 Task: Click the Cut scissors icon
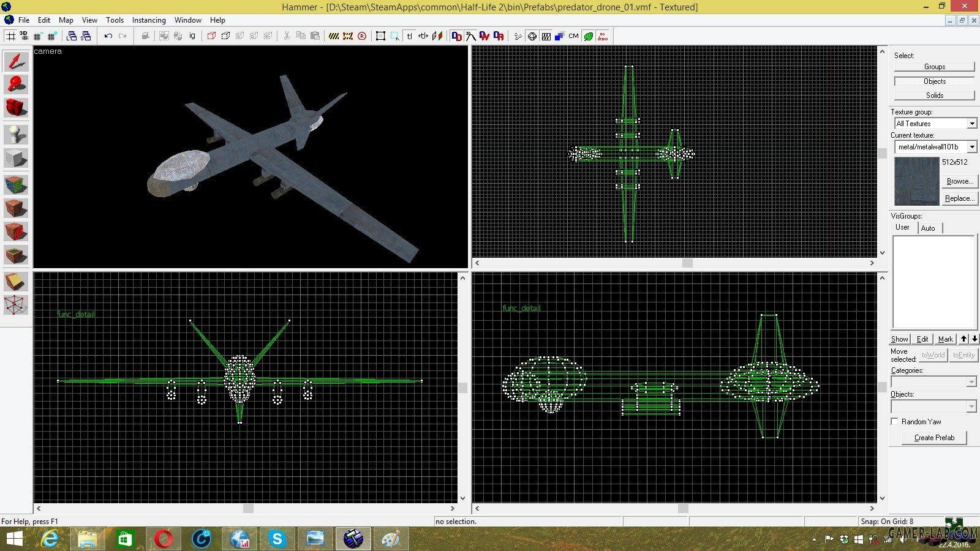[287, 36]
